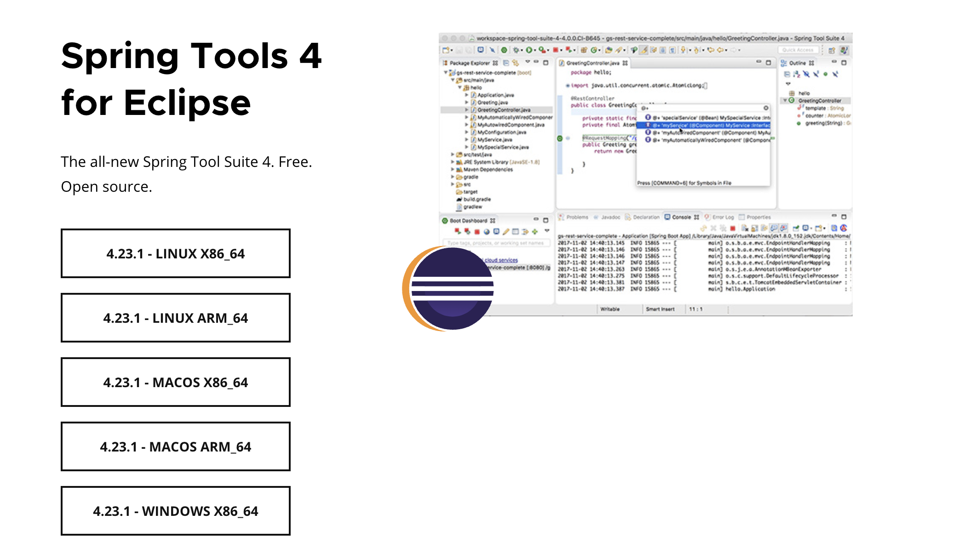This screenshot has height=560, width=975.
Task: Click the green Run icon in the toolbar
Action: coord(529,50)
